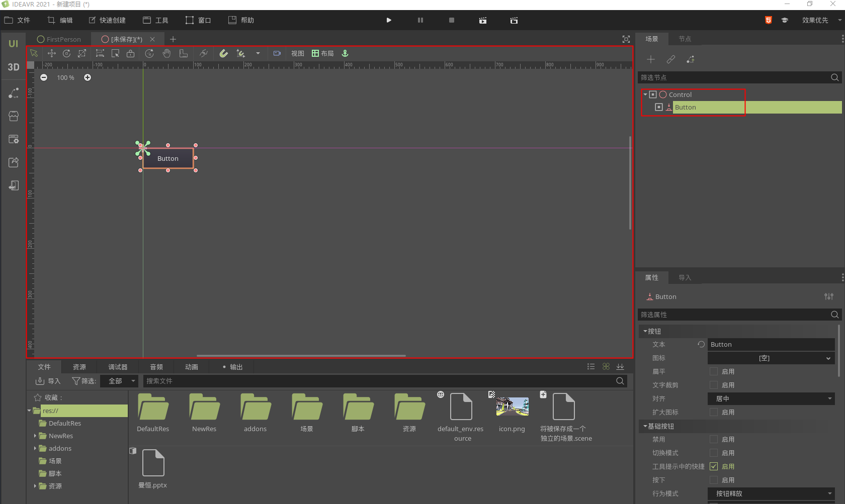Screen dimensions: 845x504
Task: Click the export share icon in sidebar
Action: (x=14, y=162)
